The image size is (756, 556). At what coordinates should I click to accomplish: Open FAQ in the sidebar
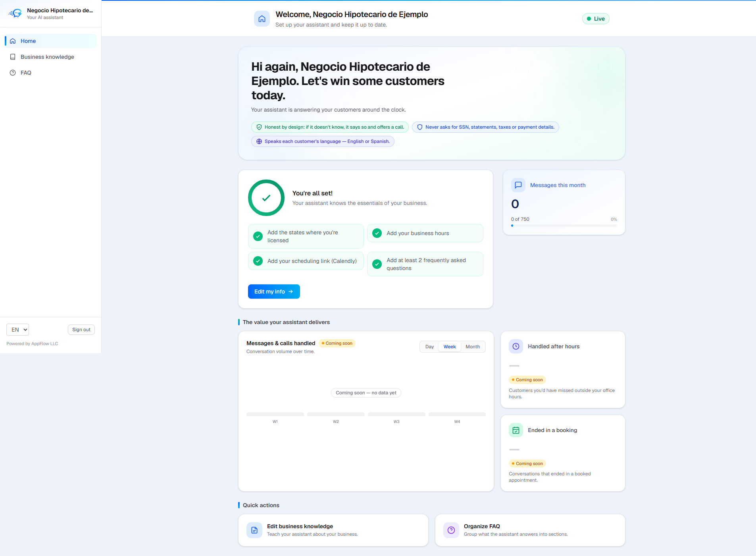[x=51, y=73]
